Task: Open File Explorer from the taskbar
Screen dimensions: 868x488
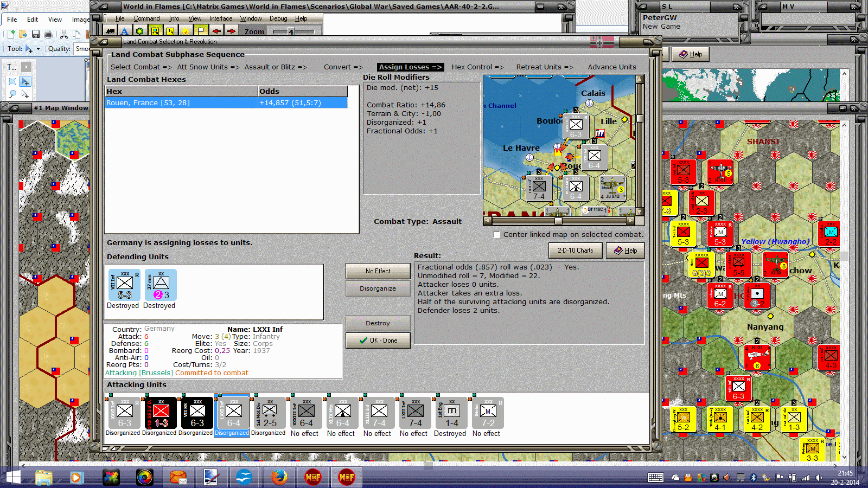Action: tap(44, 477)
